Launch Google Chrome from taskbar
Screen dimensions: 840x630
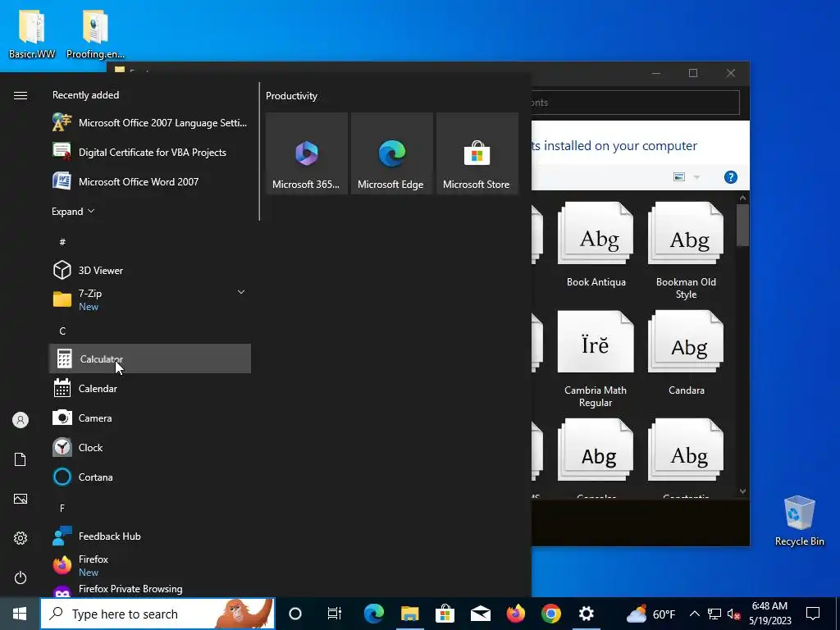click(x=551, y=614)
